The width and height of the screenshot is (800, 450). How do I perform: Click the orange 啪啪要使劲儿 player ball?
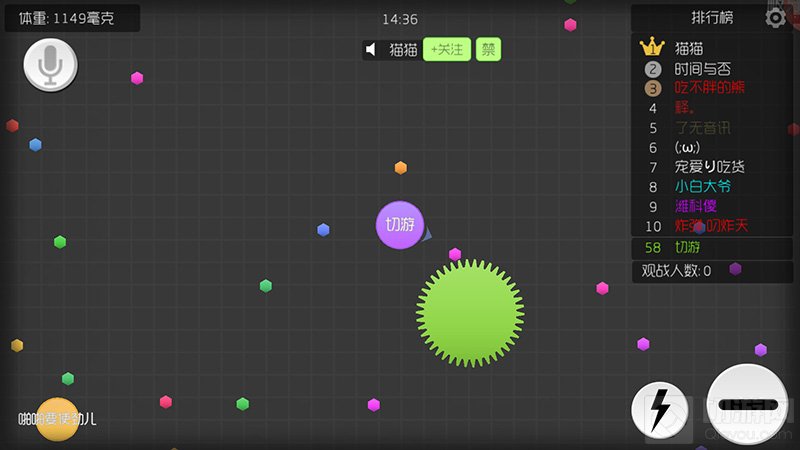pyautogui.click(x=57, y=419)
